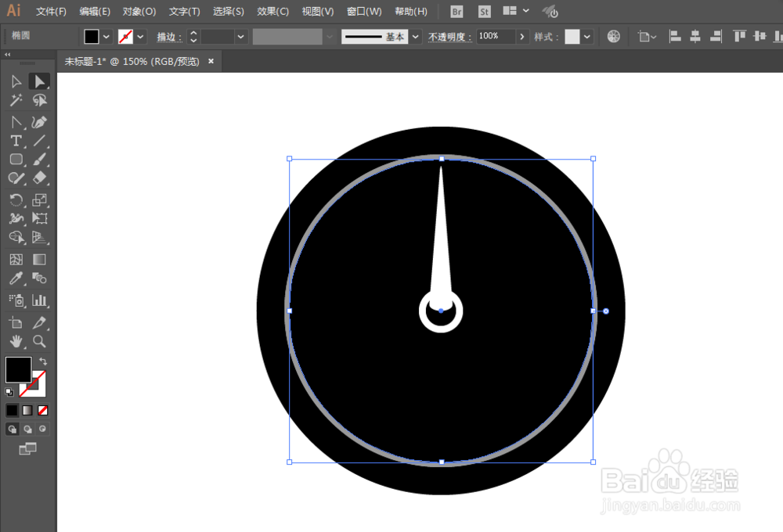
Task: Expand stroke weight dropdown
Action: [240, 37]
